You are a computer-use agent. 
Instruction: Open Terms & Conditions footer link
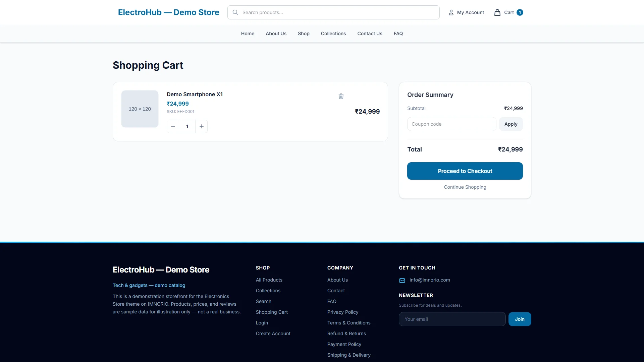[349, 323]
